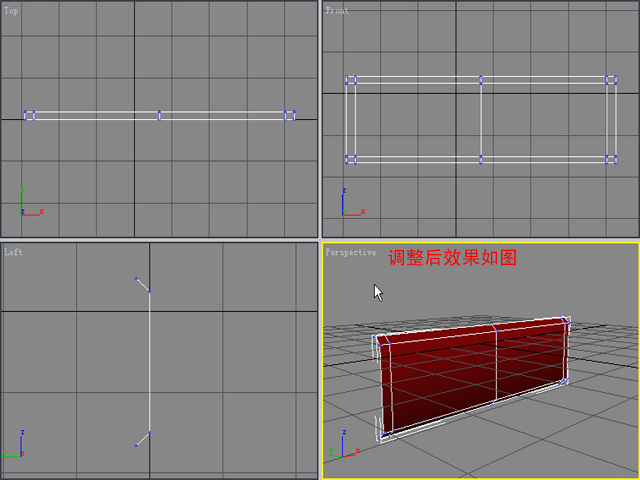Select the middle vertical edge in Front viewport
The image size is (640, 480).
coord(481,120)
